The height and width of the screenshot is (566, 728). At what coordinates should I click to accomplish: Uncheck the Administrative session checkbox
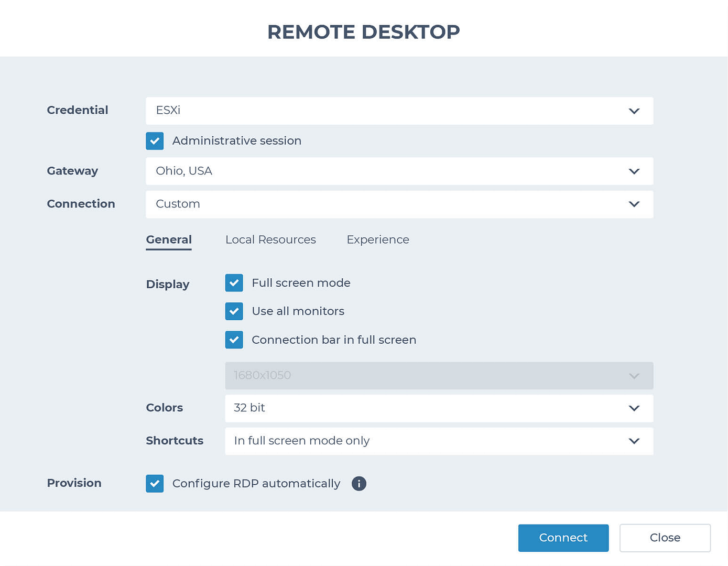[155, 140]
